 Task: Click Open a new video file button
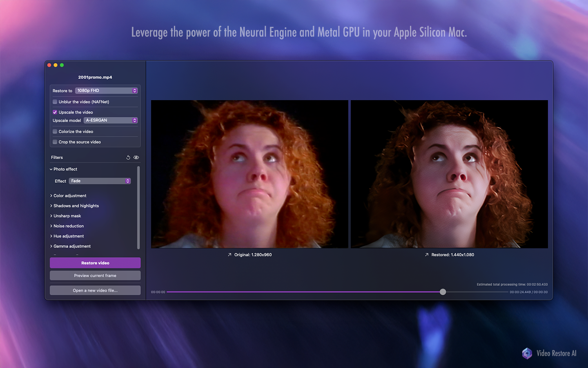95,290
